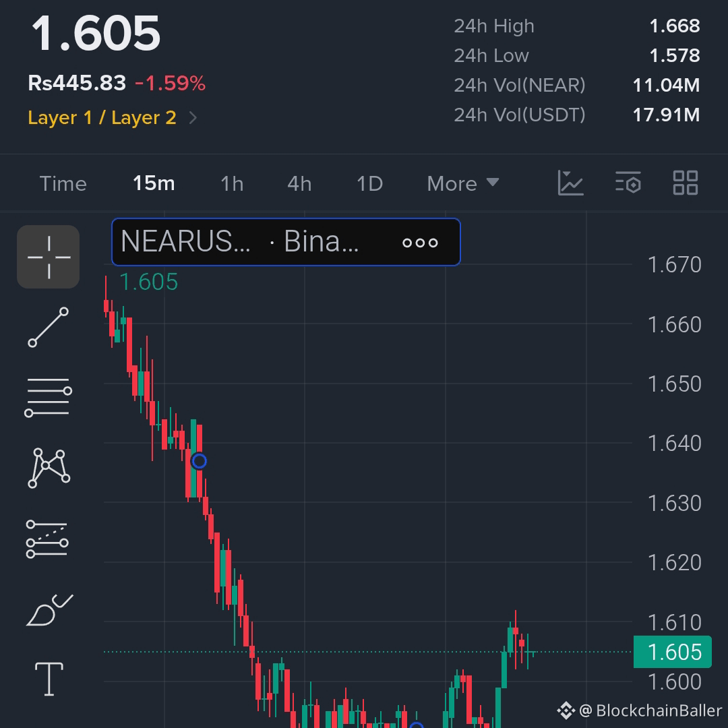Open the grid layout icon

click(x=686, y=183)
